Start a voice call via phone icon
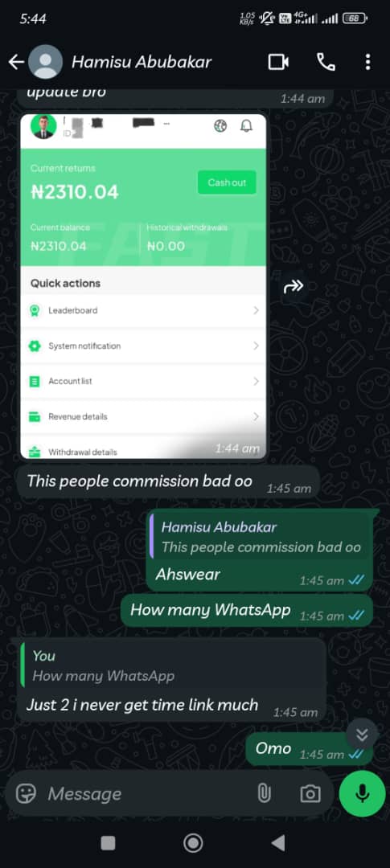 326,62
